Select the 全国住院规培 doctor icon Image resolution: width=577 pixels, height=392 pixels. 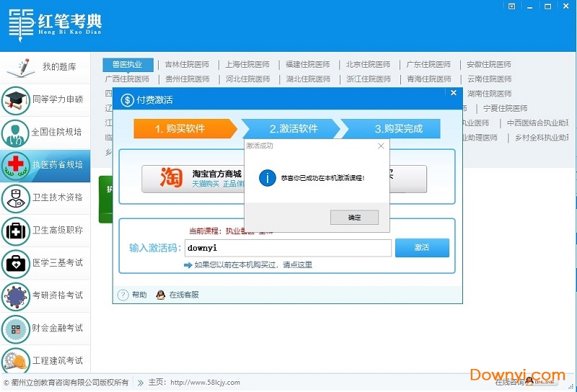click(15, 133)
